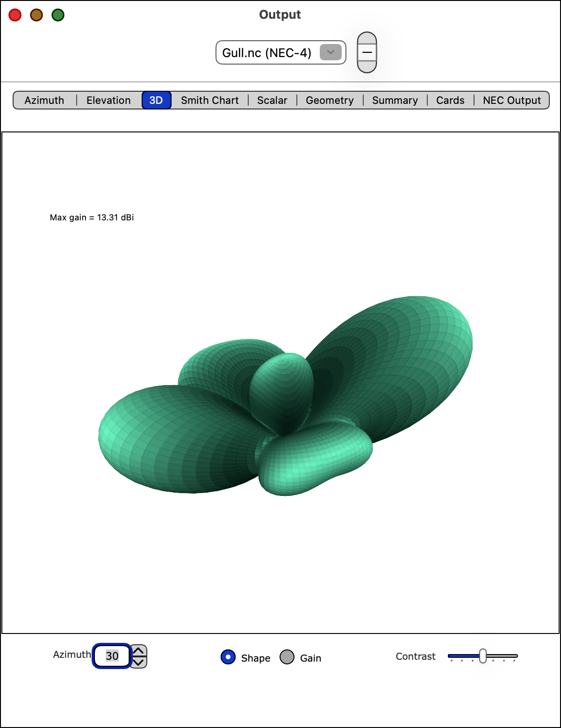Click inside the Azimuth value field
Image resolution: width=561 pixels, height=728 pixels.
[x=111, y=656]
